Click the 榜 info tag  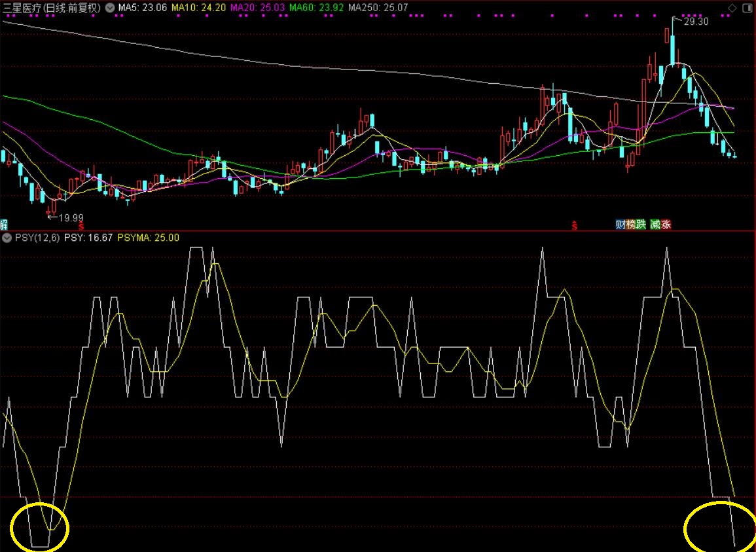(x=631, y=225)
